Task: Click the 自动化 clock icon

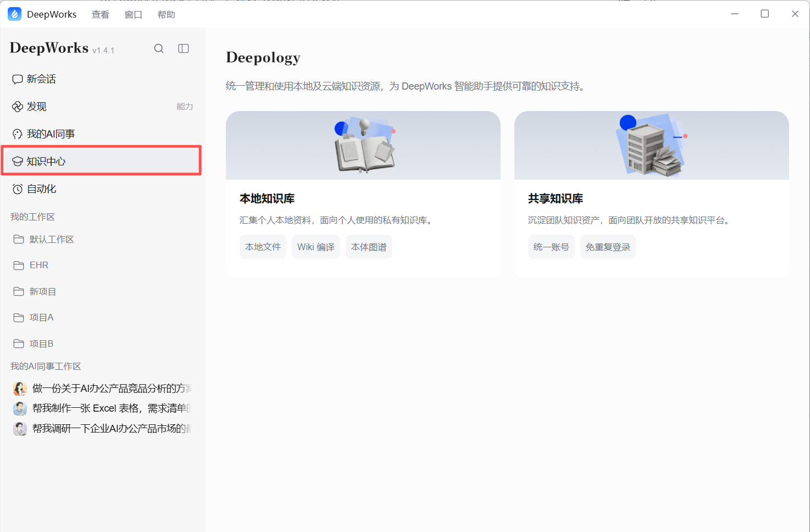Action: (18, 189)
